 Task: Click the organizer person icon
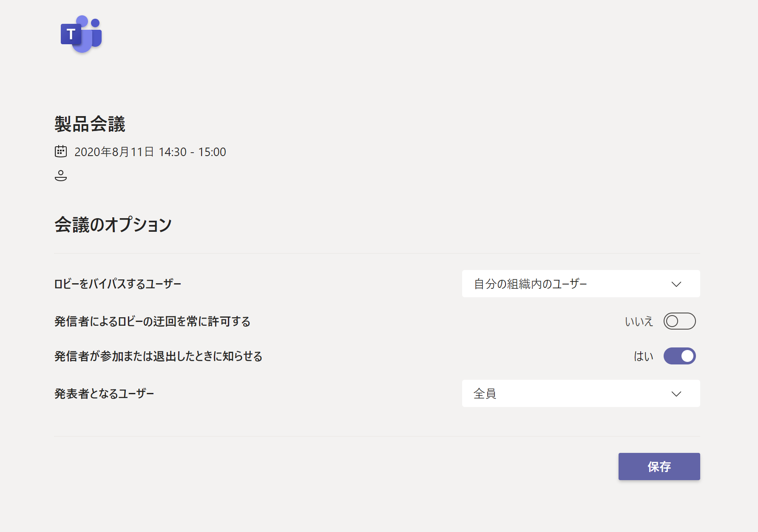tap(61, 176)
